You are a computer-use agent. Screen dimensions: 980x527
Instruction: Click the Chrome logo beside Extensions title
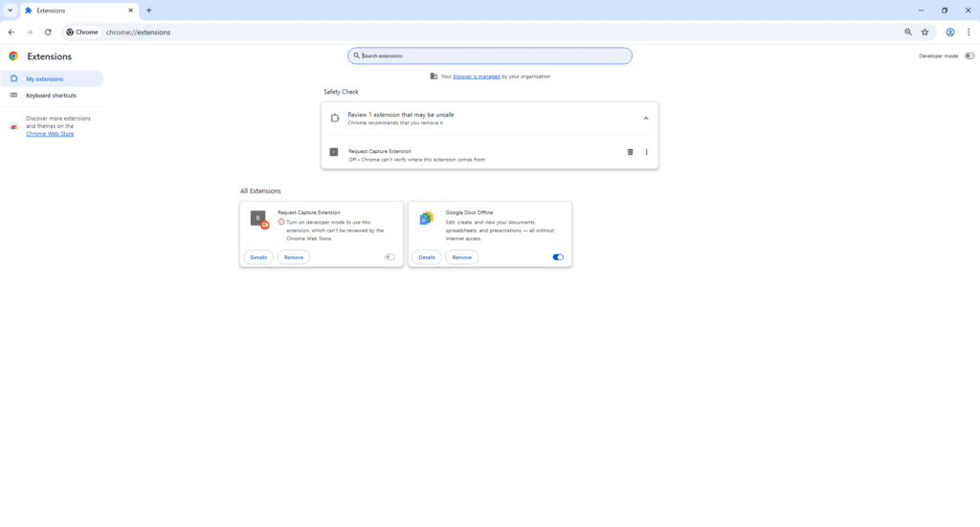[13, 56]
